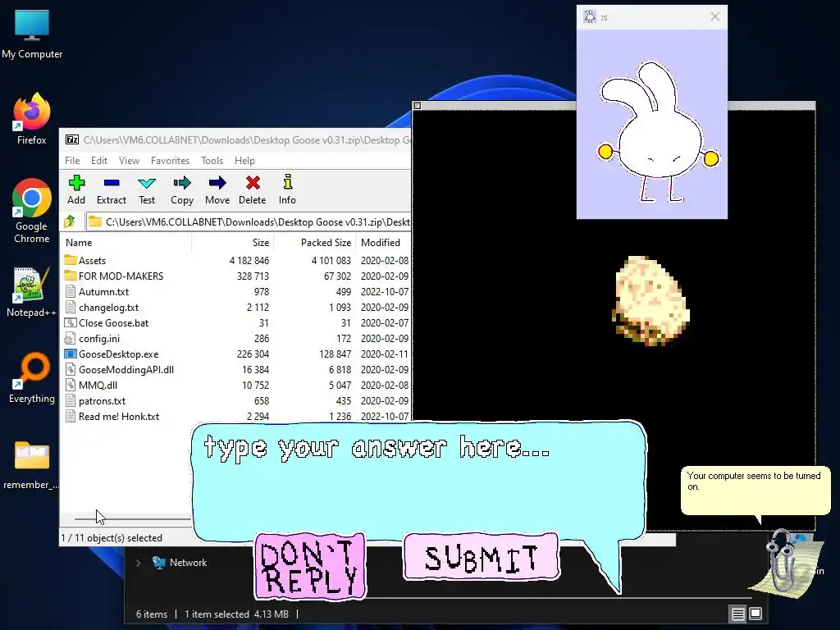Click the bunny window title icon
Image resolution: width=840 pixels, height=630 pixels.
(590, 16)
